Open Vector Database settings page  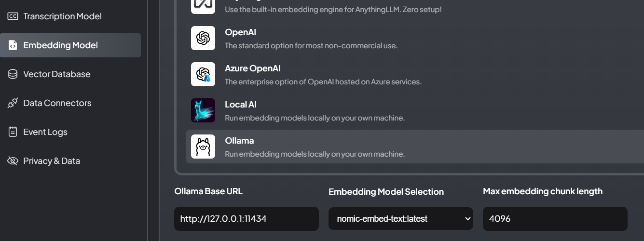click(x=56, y=74)
